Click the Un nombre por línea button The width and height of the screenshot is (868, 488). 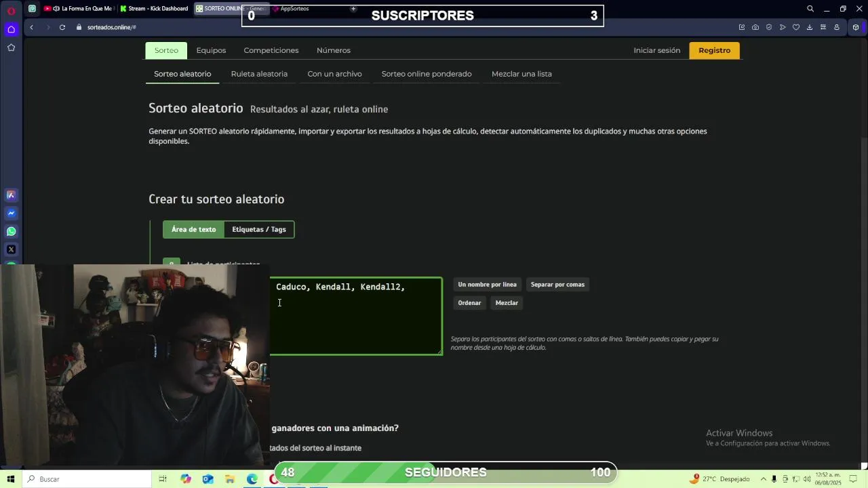tap(487, 285)
